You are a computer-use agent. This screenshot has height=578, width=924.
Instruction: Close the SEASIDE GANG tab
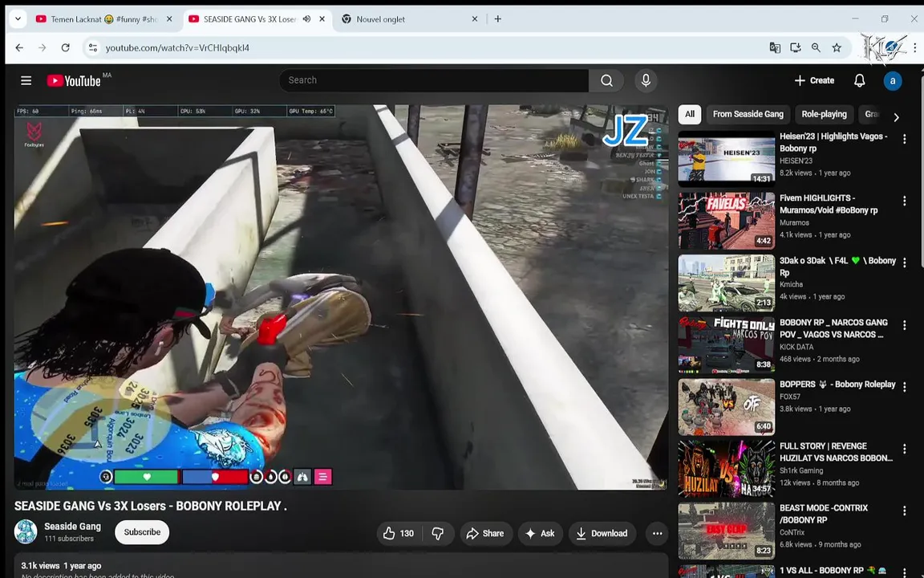click(x=322, y=19)
